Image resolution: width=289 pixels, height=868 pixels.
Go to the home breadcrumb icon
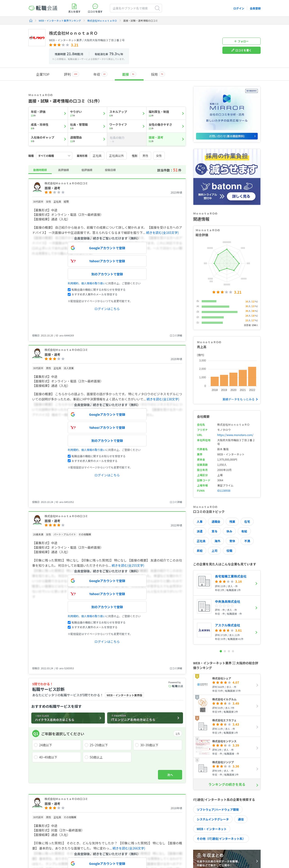tap(31, 21)
